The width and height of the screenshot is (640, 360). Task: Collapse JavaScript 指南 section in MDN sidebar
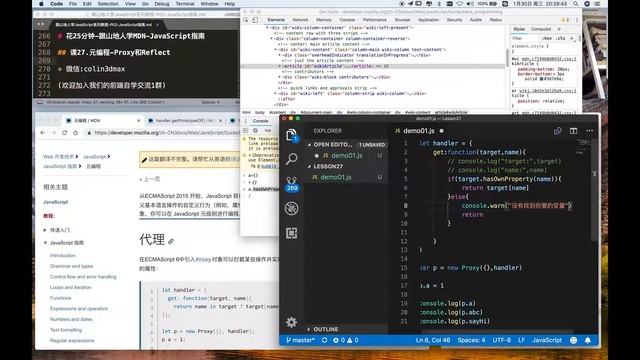45,243
